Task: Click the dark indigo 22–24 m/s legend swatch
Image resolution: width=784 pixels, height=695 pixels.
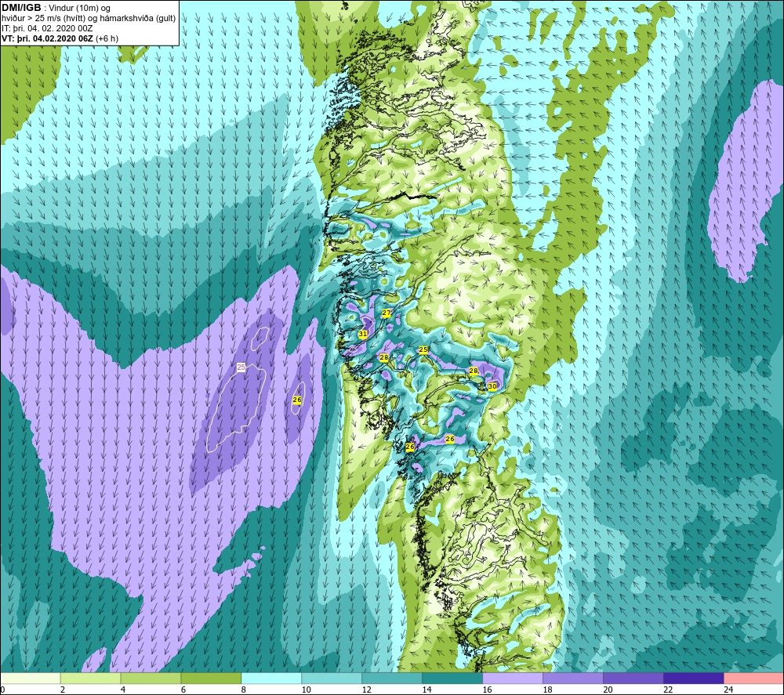Action: pyautogui.click(x=694, y=678)
